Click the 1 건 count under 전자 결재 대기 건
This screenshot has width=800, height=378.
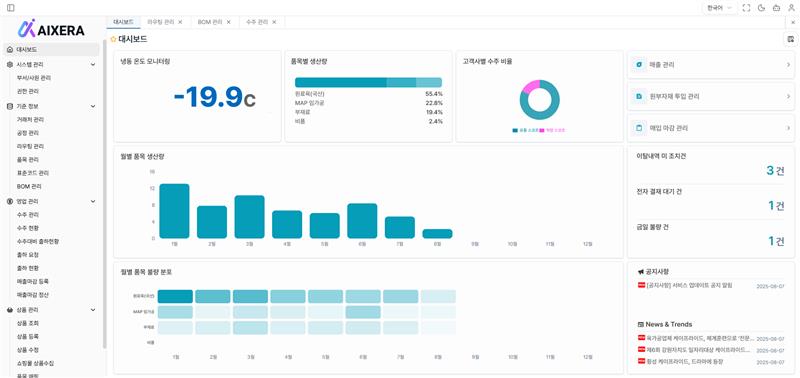776,206
